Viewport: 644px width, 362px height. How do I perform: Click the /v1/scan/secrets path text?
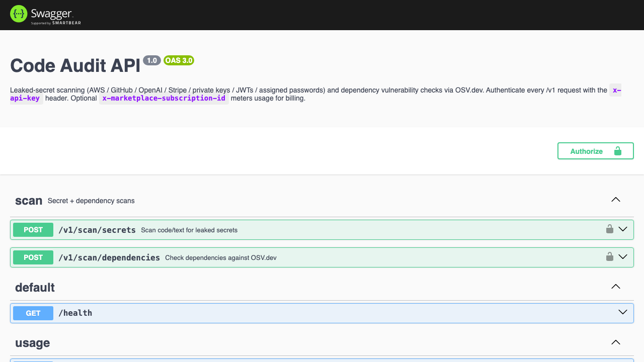tap(97, 230)
